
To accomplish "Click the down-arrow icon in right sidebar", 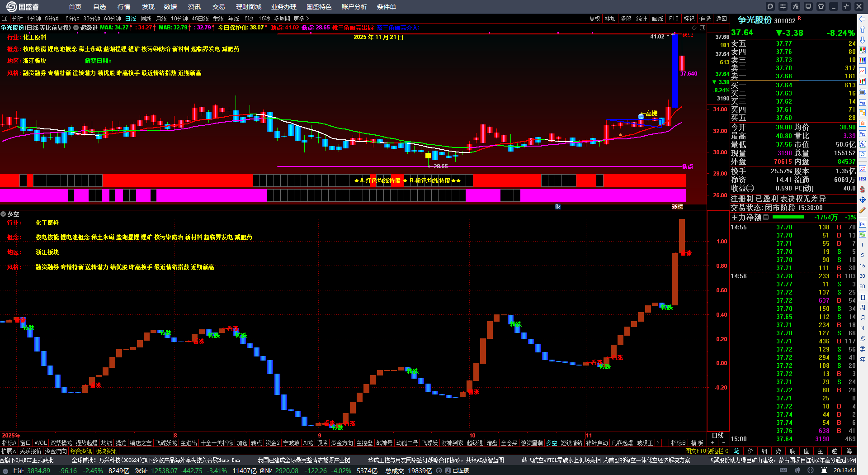I will point(863,39).
